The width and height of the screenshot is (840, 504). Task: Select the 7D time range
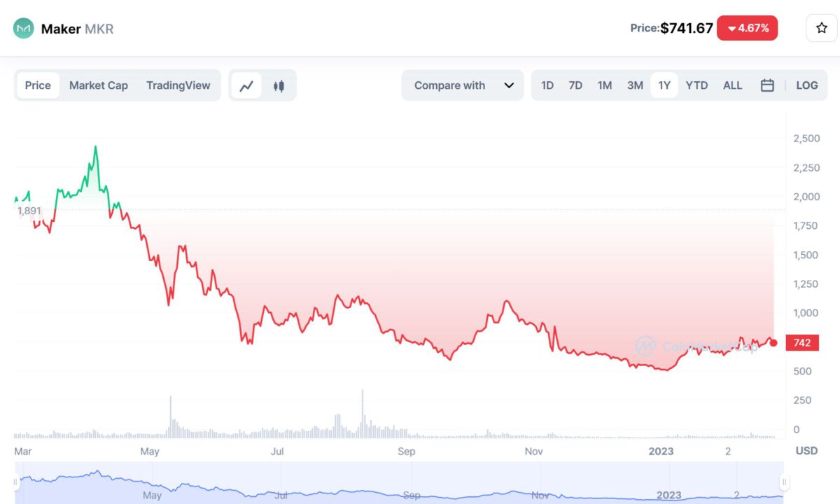click(x=575, y=85)
